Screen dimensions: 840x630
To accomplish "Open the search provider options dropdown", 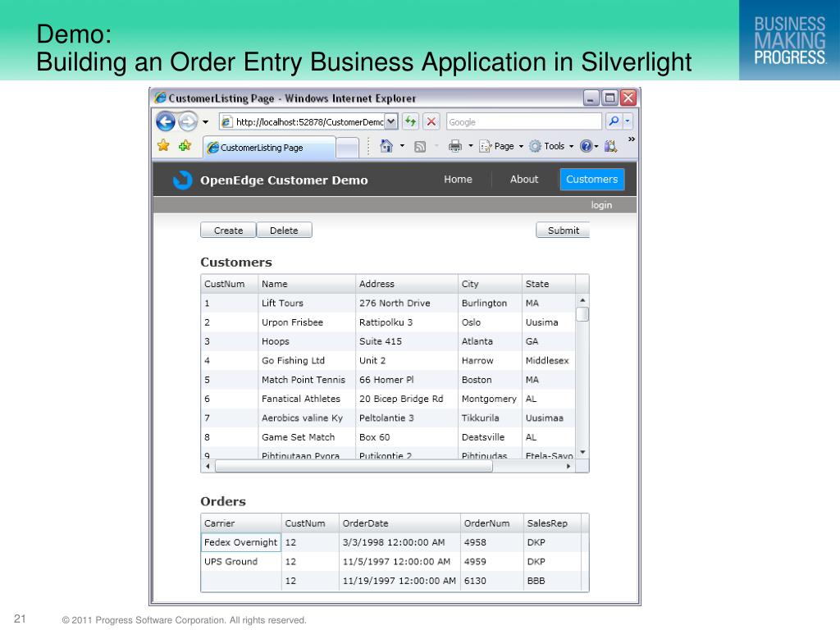I will tap(628, 121).
